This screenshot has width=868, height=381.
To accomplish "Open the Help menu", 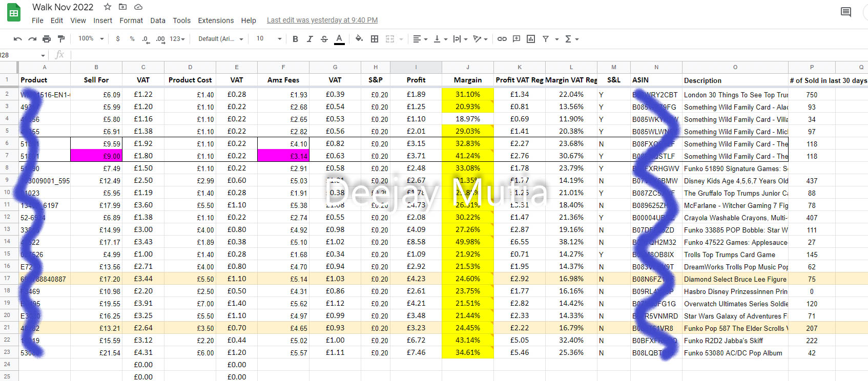I will pos(249,20).
